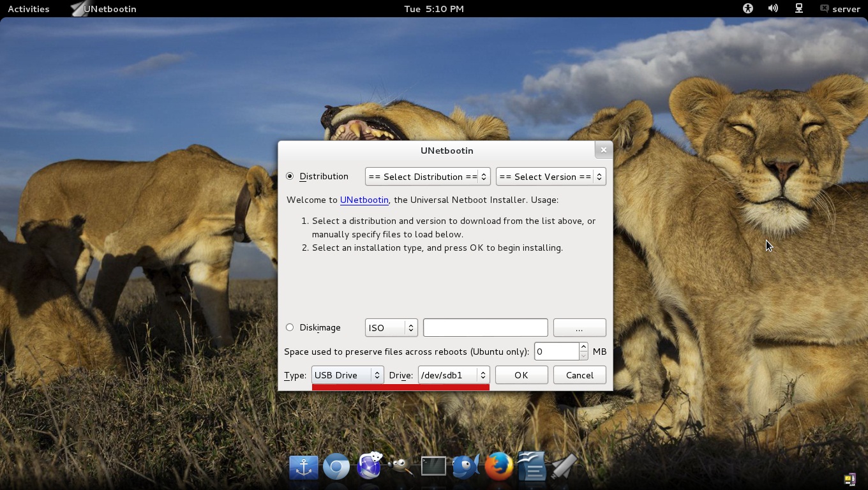Image resolution: width=868 pixels, height=490 pixels.
Task: Select the Distribution radio button
Action: pos(290,176)
